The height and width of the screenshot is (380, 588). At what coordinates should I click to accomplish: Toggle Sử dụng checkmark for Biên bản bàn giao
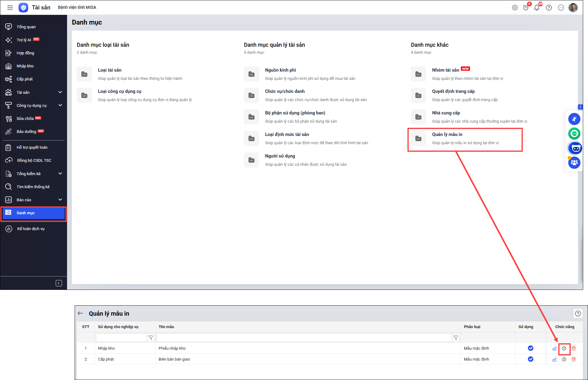coord(530,359)
